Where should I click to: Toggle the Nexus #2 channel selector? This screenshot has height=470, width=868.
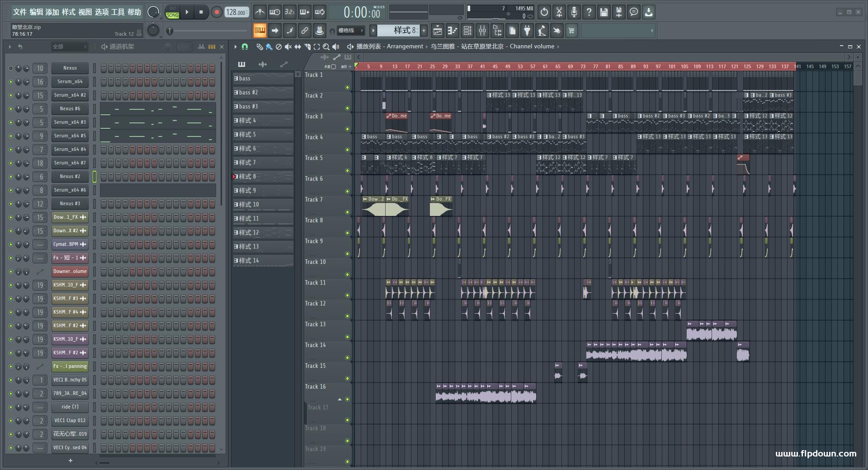94,177
